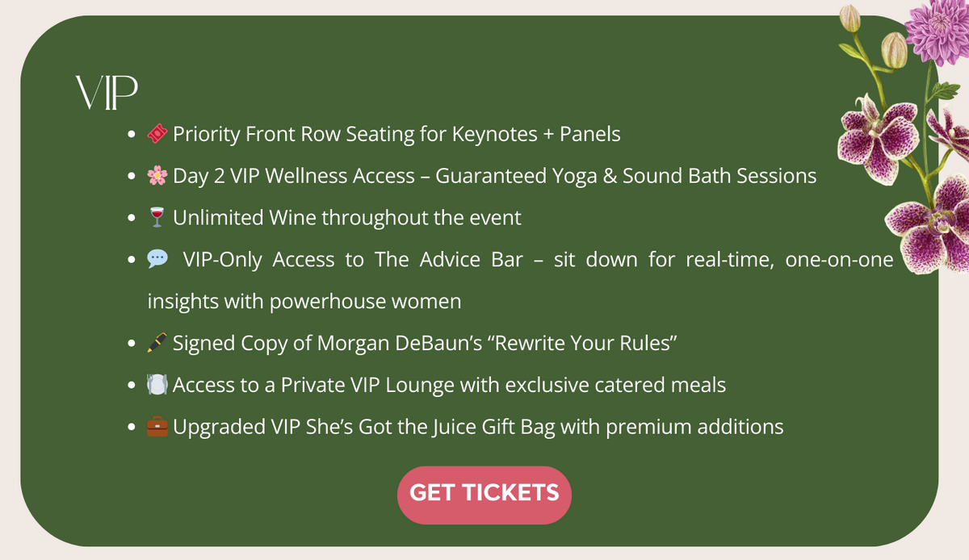The width and height of the screenshot is (969, 560).
Task: Click the pink blossom emoji icon
Action: point(157,175)
